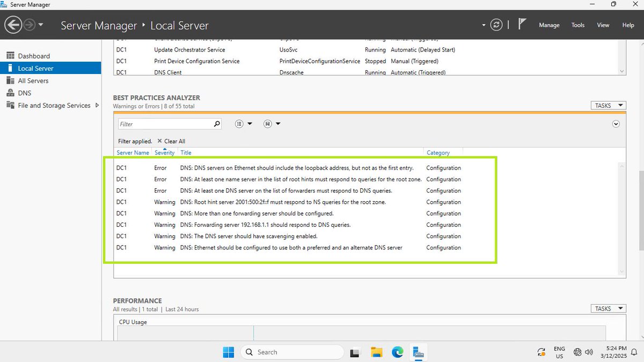
Task: Click the taskbar Search box
Action: click(292, 352)
